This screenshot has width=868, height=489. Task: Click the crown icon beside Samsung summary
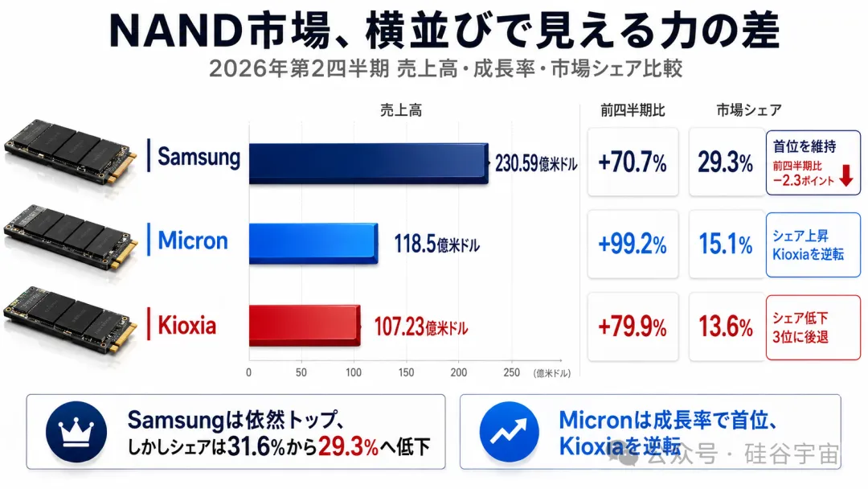click(76, 432)
